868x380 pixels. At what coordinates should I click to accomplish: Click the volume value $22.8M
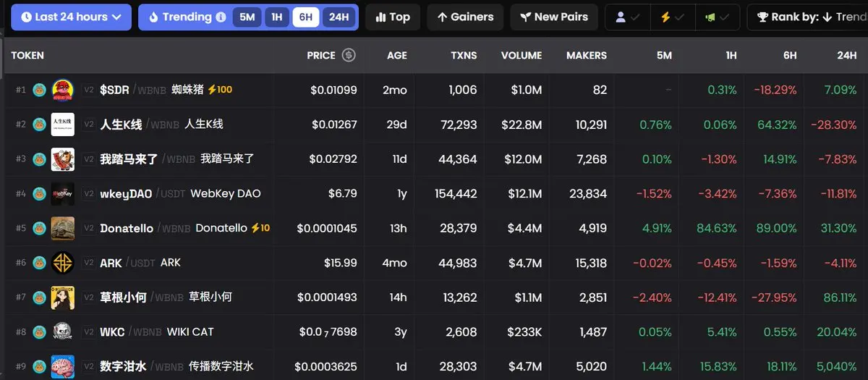[x=522, y=124]
